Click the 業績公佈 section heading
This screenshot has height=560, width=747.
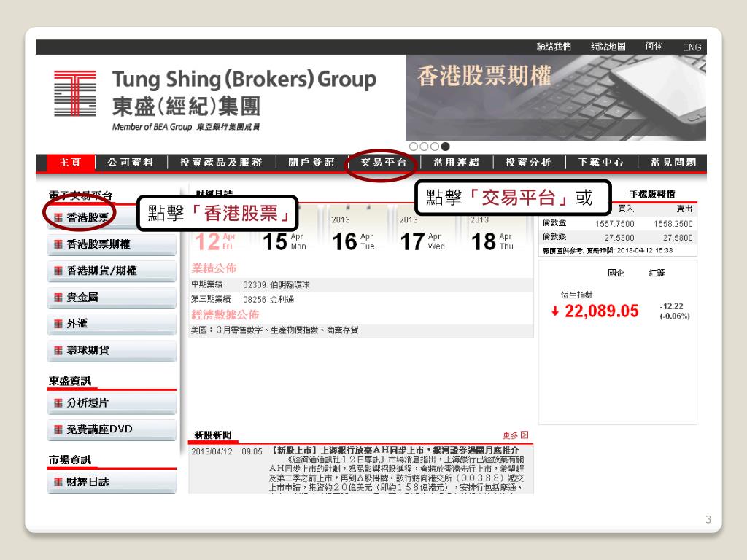click(214, 268)
